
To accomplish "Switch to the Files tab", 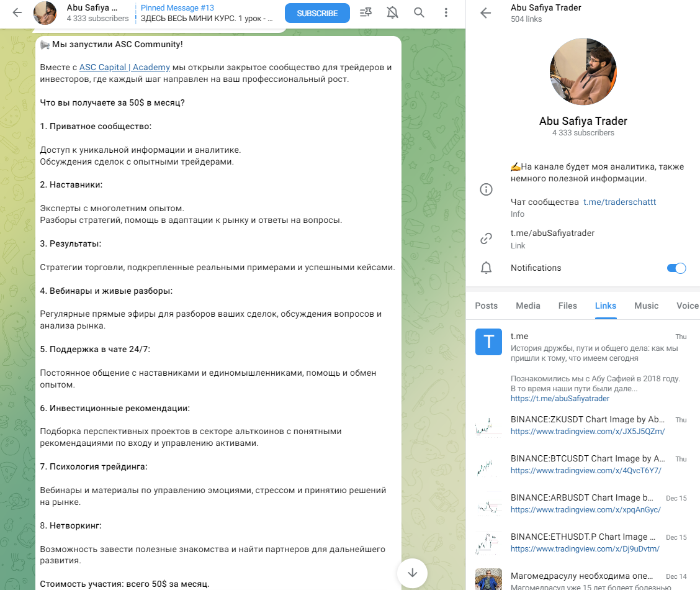I will tap(567, 306).
